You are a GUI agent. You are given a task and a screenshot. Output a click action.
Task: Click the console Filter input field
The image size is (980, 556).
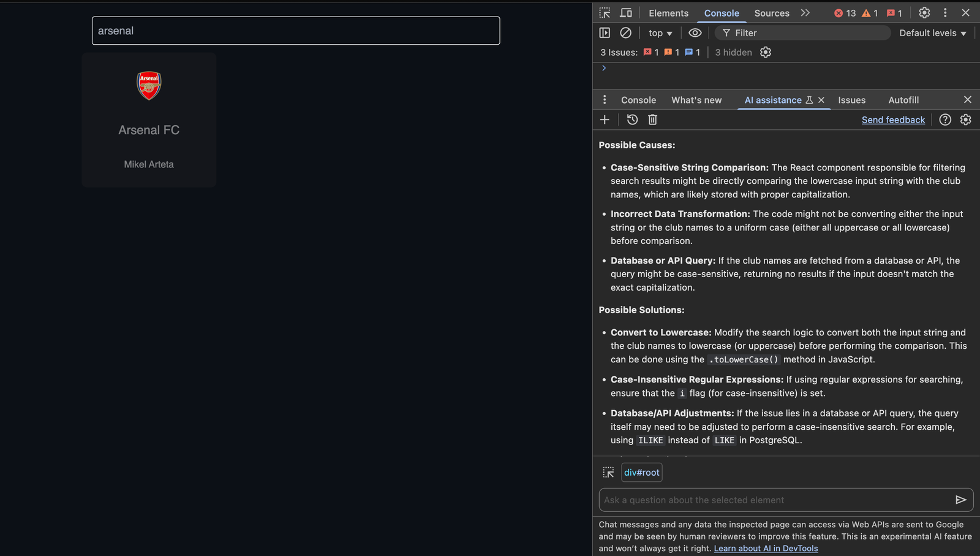[802, 33]
